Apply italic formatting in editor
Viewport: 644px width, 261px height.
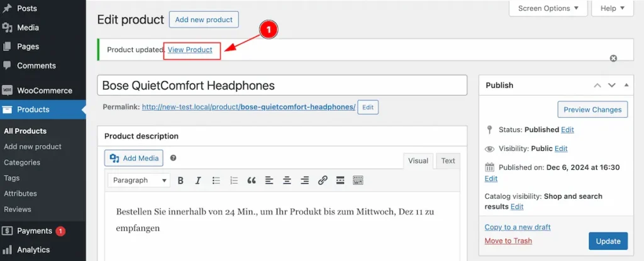coord(198,180)
